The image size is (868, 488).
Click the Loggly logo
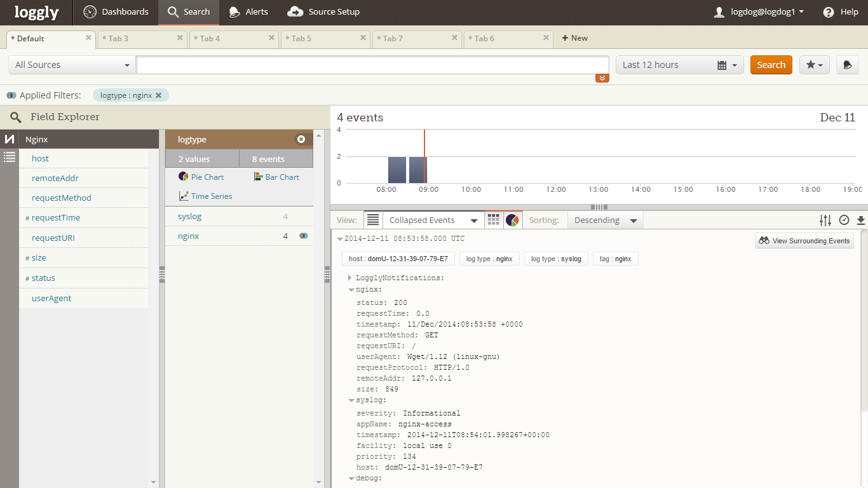pyautogui.click(x=37, y=12)
